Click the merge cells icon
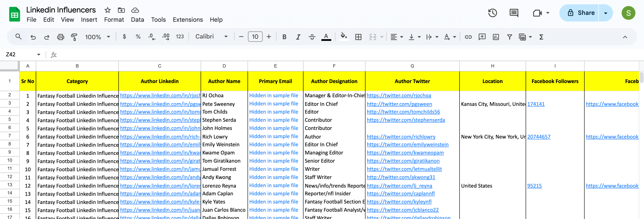 (373, 37)
